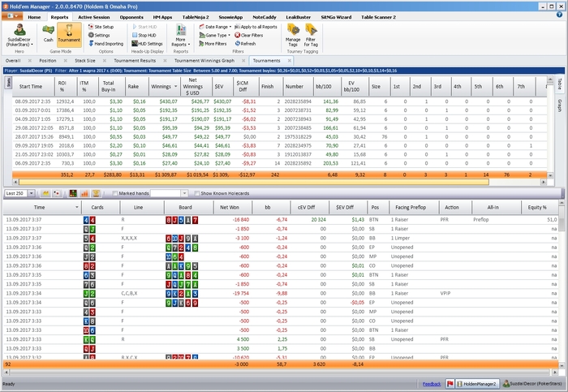Viewport: 568px width, 392px height.
Task: Expand the Game Type filter
Action: click(214, 35)
